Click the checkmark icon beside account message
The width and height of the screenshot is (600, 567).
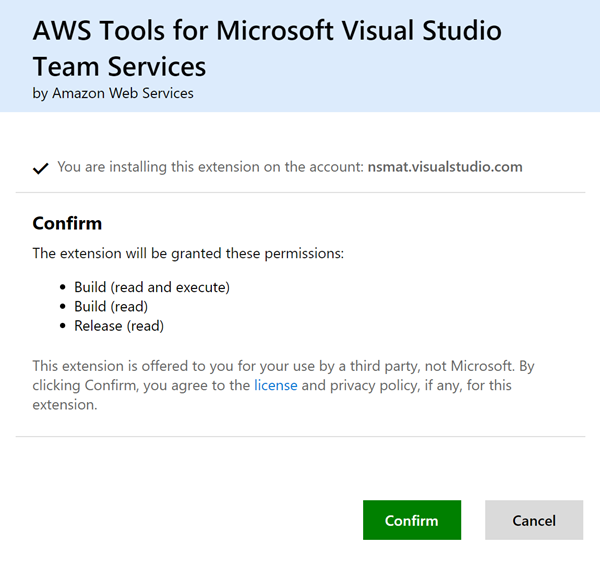(x=40, y=168)
